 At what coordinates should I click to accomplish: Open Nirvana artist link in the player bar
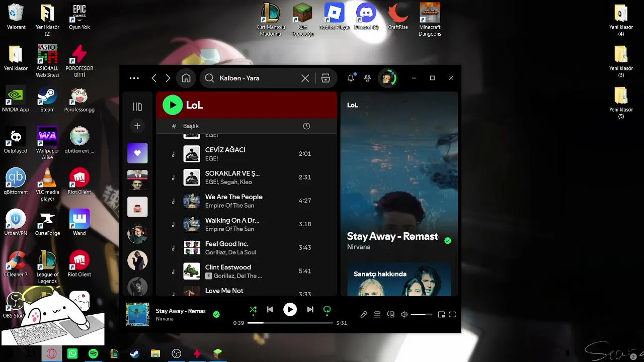click(165, 319)
